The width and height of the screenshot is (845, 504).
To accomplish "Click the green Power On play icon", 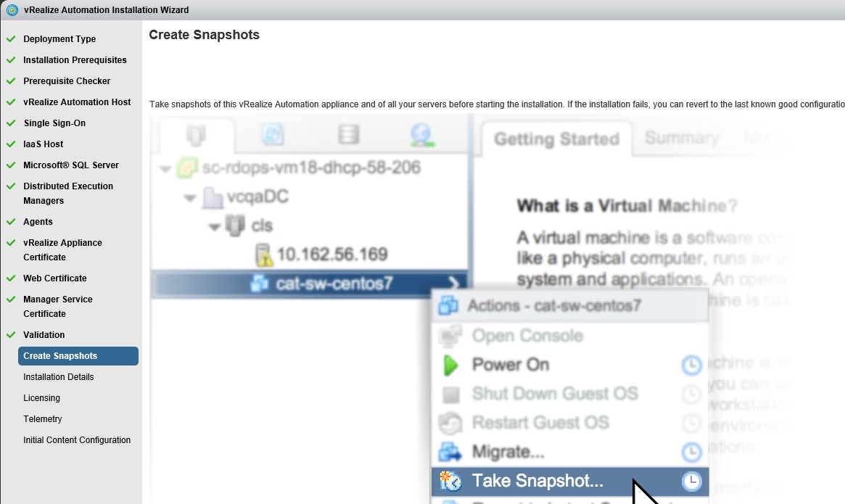I will 450,365.
